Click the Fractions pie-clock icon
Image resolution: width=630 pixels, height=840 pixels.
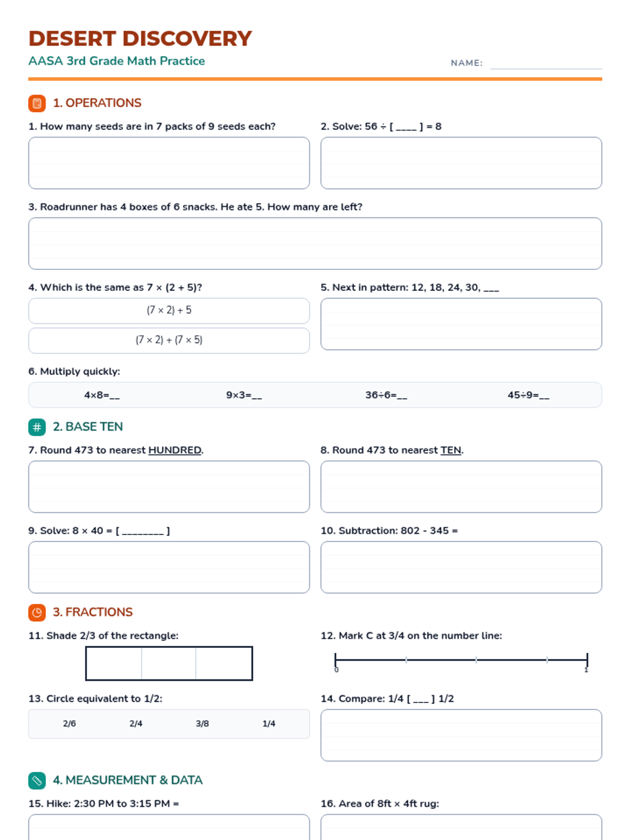pos(37,613)
